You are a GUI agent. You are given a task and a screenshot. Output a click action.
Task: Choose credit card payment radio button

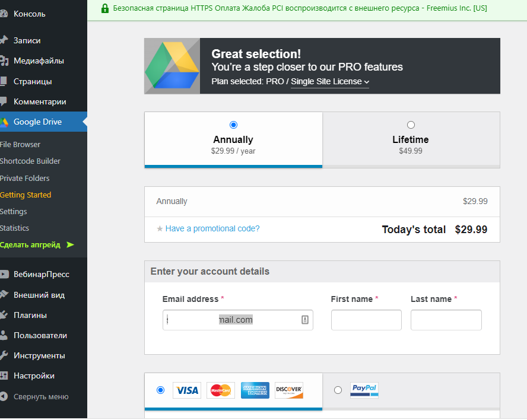(x=161, y=390)
